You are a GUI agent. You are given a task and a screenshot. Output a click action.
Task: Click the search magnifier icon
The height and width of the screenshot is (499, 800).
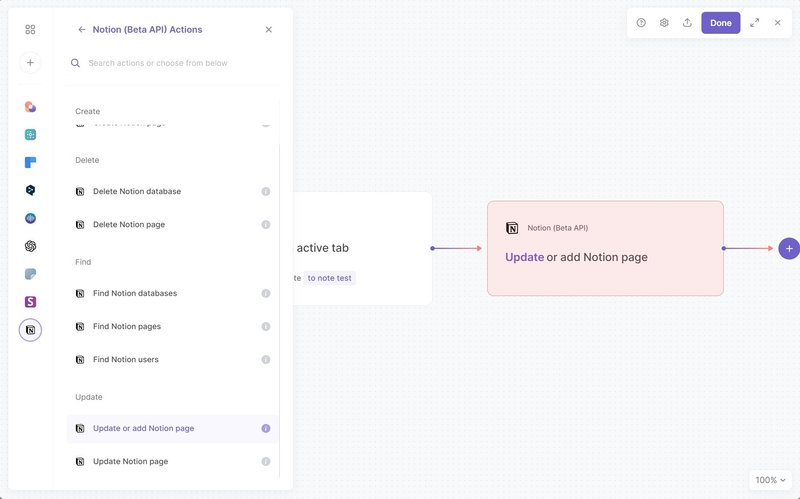pyautogui.click(x=75, y=63)
